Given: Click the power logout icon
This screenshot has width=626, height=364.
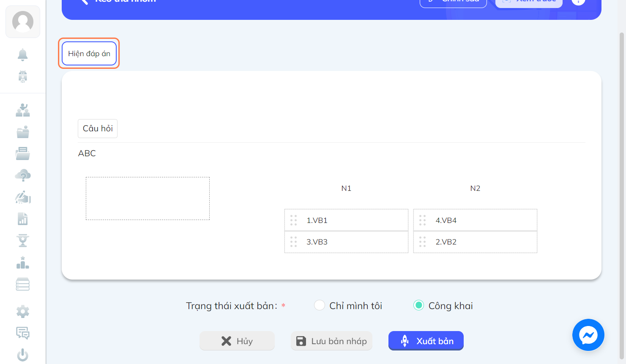Looking at the screenshot, I should pyautogui.click(x=23, y=355).
